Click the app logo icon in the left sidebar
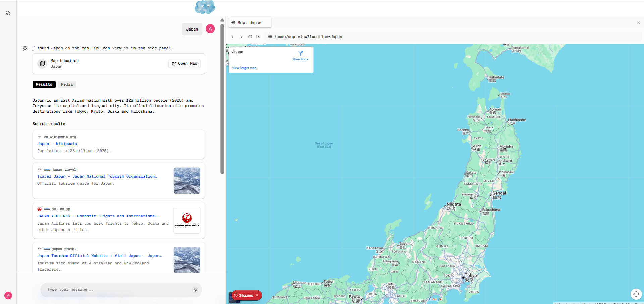Image resolution: width=644 pixels, height=304 pixels. pyautogui.click(x=8, y=13)
